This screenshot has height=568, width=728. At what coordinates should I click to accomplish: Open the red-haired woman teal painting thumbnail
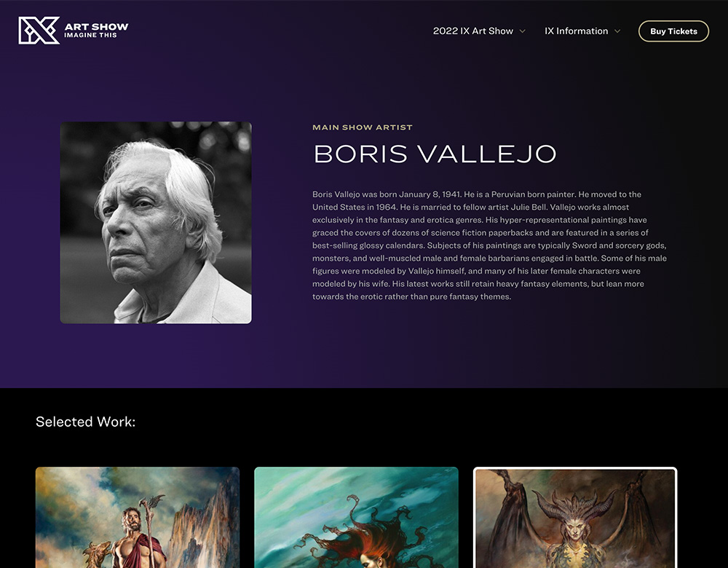point(356,517)
